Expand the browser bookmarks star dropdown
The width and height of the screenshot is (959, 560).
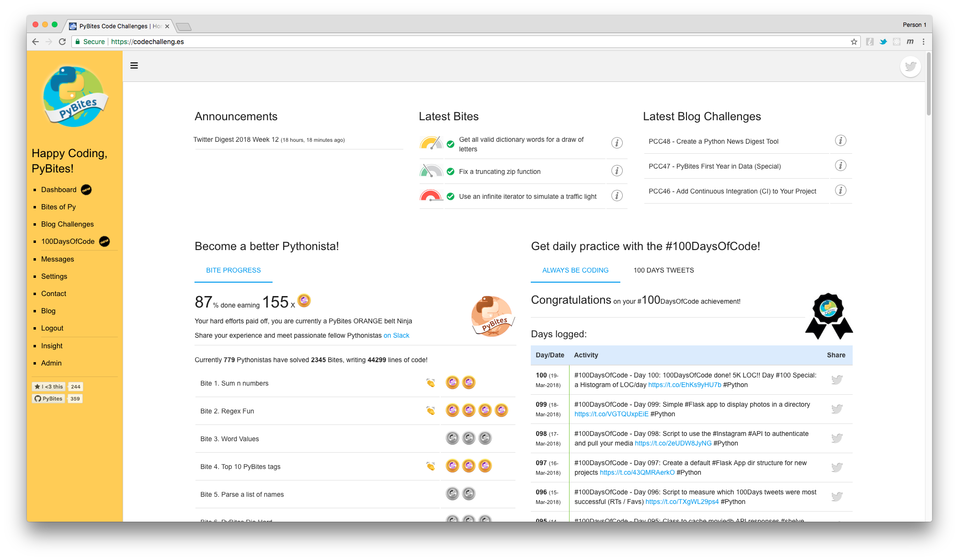click(x=853, y=42)
